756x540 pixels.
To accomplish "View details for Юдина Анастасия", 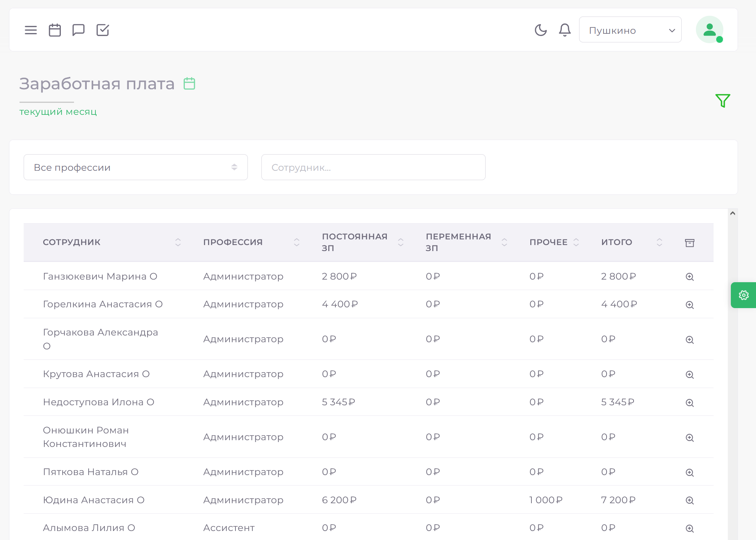I will (x=690, y=500).
